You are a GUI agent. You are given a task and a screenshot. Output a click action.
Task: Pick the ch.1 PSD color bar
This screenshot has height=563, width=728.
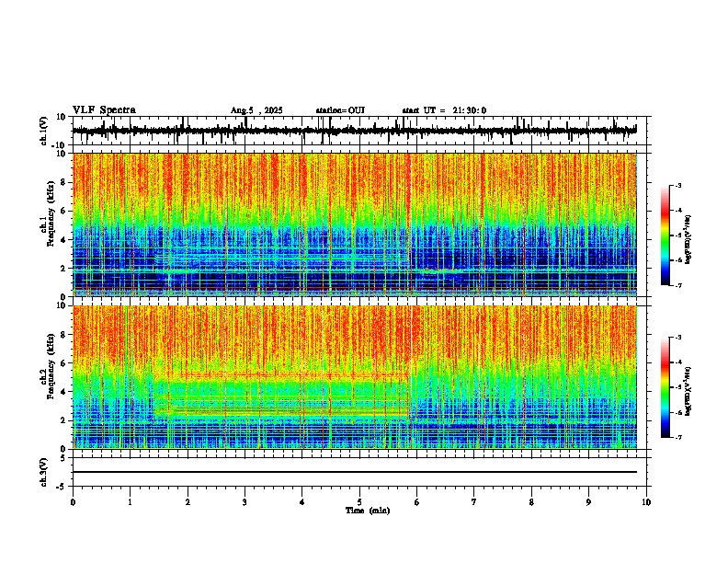[665, 236]
